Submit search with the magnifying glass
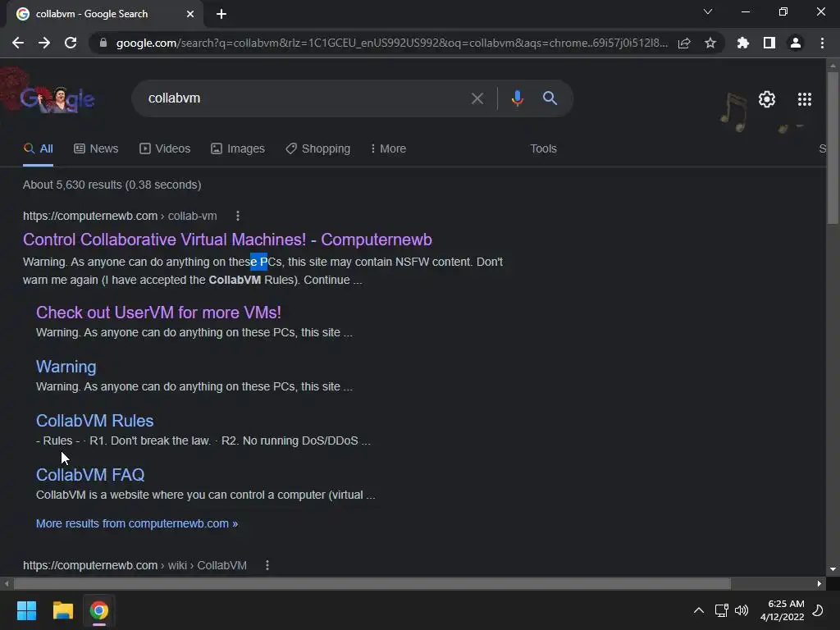The height and width of the screenshot is (630, 840). [x=550, y=98]
